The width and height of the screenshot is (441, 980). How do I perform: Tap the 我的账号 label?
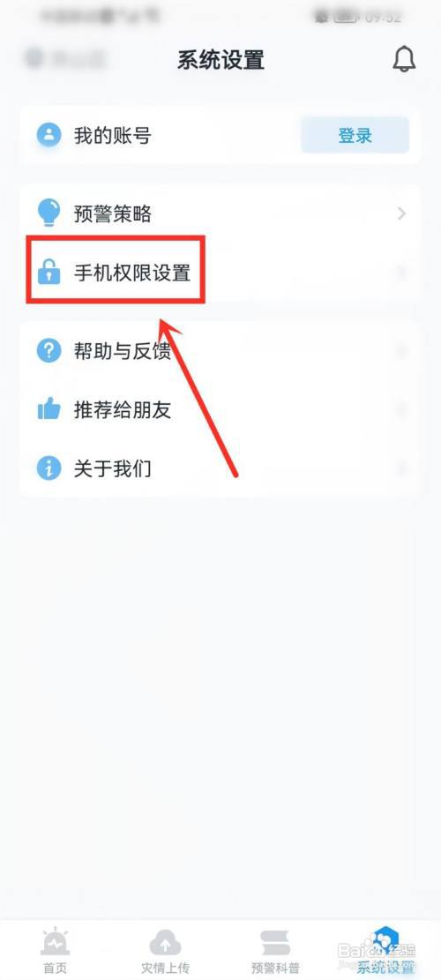(x=112, y=135)
